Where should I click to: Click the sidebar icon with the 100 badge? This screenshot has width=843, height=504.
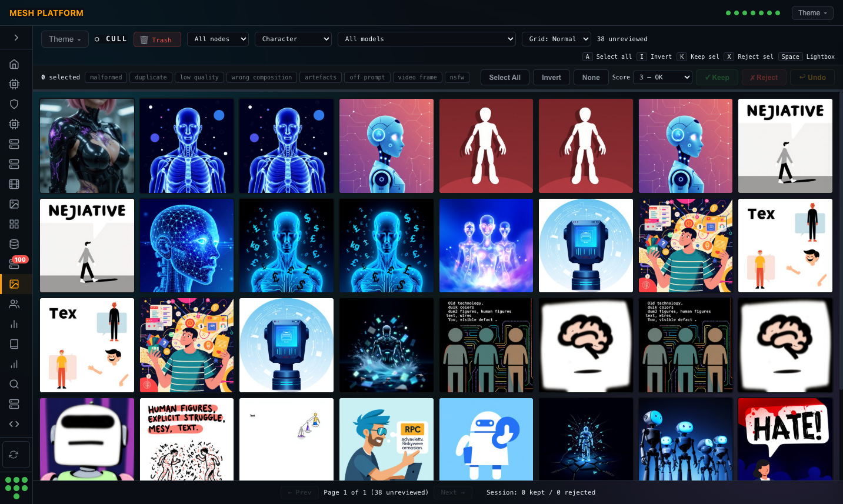coord(14,264)
